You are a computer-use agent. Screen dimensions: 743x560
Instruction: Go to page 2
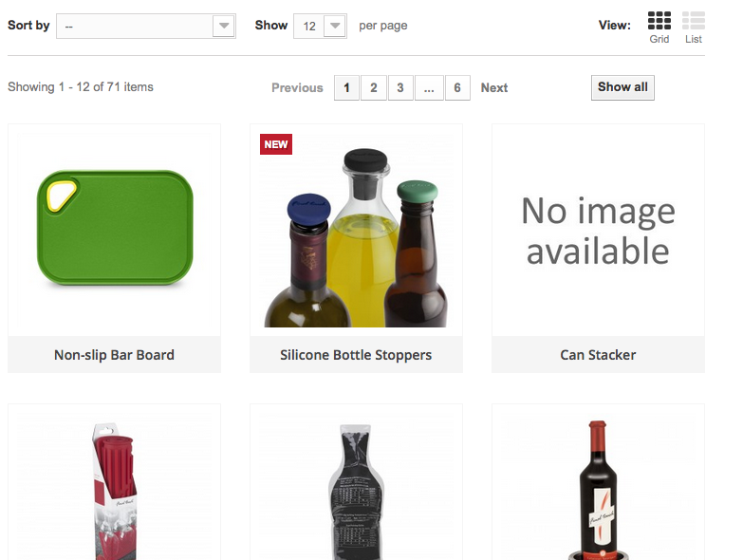[x=373, y=87]
